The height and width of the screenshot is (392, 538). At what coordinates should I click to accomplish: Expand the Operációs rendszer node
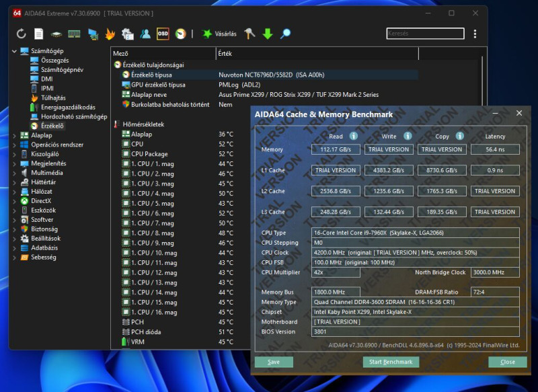point(14,145)
